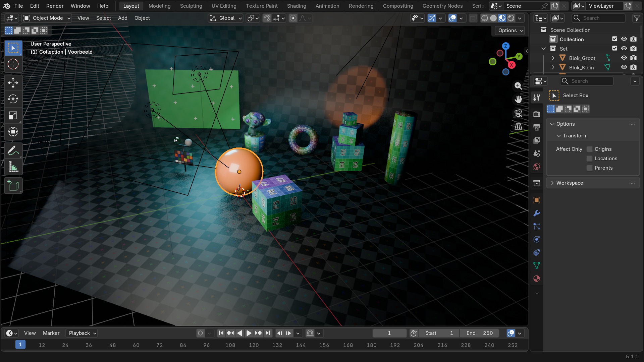Click the End frame field showing 250

coord(479,333)
